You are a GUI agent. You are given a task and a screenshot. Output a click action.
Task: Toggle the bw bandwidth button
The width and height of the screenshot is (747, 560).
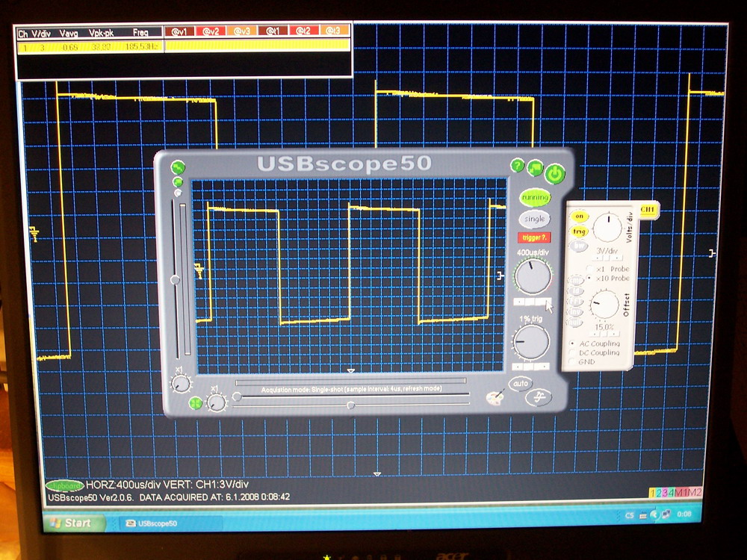click(579, 246)
